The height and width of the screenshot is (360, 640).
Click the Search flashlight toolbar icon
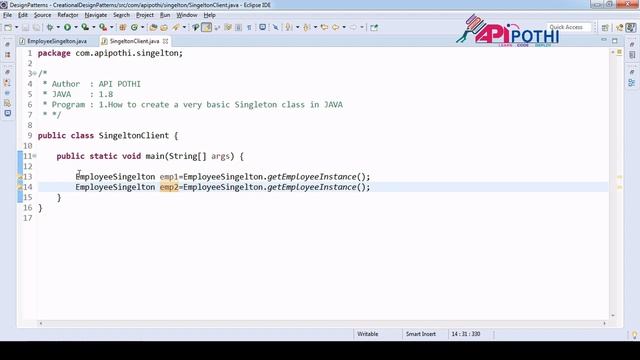(x=176, y=27)
